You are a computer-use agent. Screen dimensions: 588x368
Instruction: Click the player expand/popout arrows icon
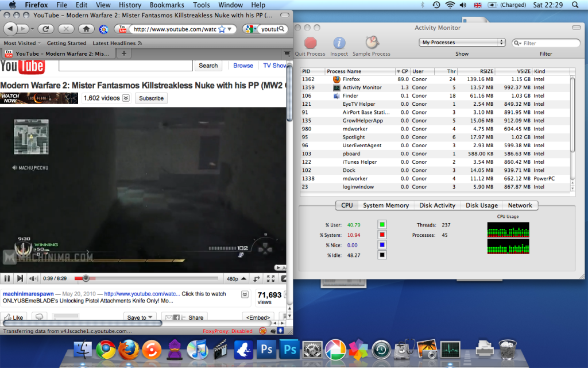pyautogui.click(x=257, y=279)
